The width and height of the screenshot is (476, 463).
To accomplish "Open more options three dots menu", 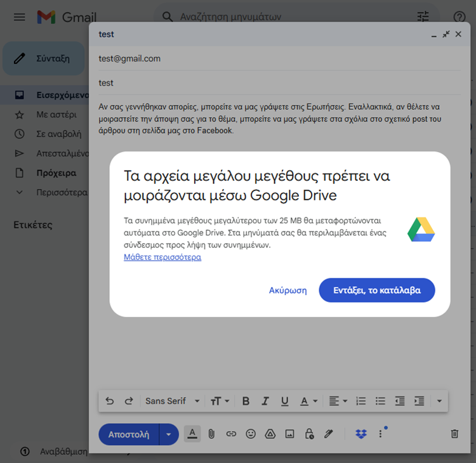I will (x=380, y=434).
